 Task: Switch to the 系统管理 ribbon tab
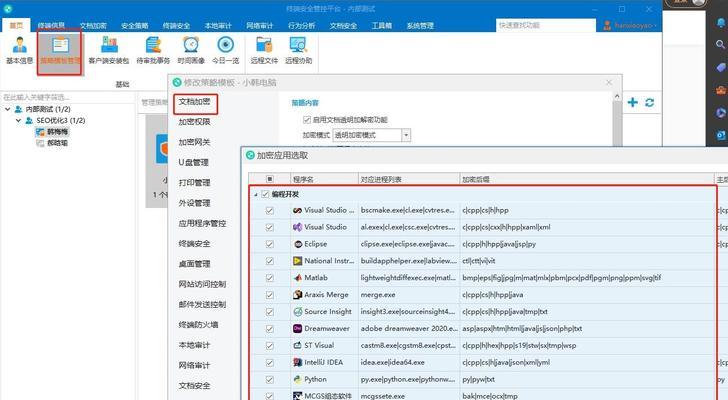point(420,26)
